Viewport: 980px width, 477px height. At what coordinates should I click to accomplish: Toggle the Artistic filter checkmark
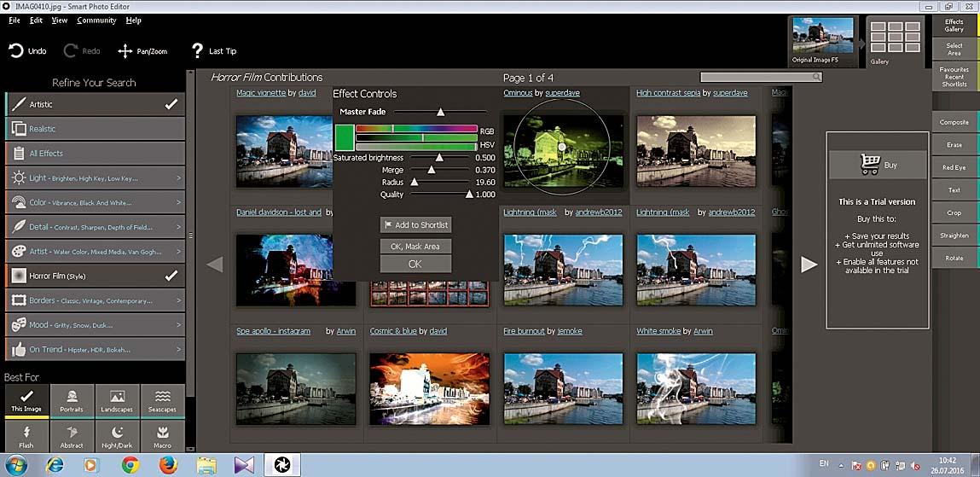click(171, 104)
